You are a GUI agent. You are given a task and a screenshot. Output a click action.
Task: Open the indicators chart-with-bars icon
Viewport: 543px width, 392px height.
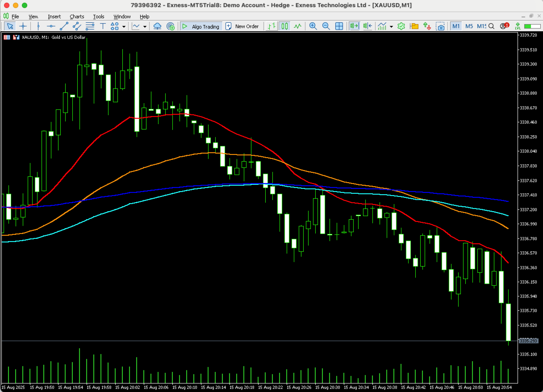382,26
